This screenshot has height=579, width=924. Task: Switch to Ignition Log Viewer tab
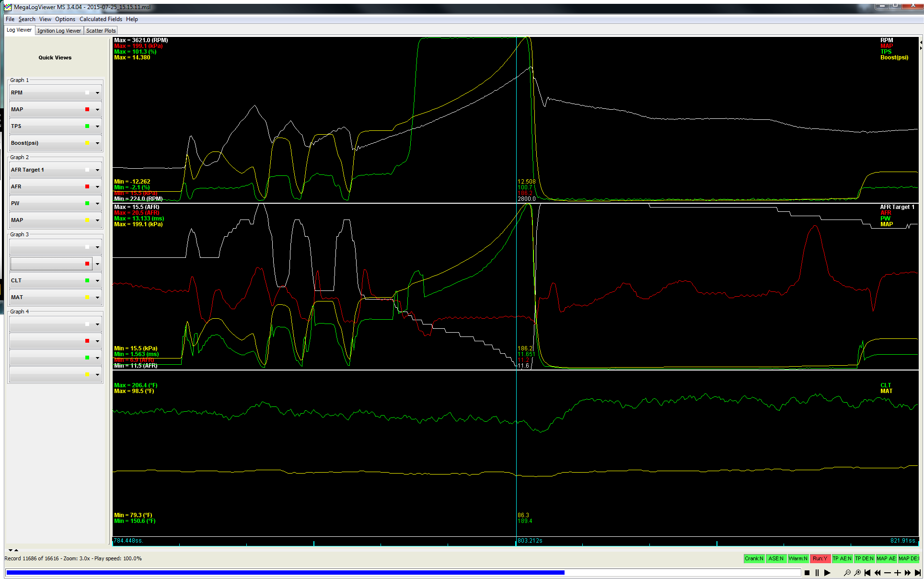click(59, 31)
